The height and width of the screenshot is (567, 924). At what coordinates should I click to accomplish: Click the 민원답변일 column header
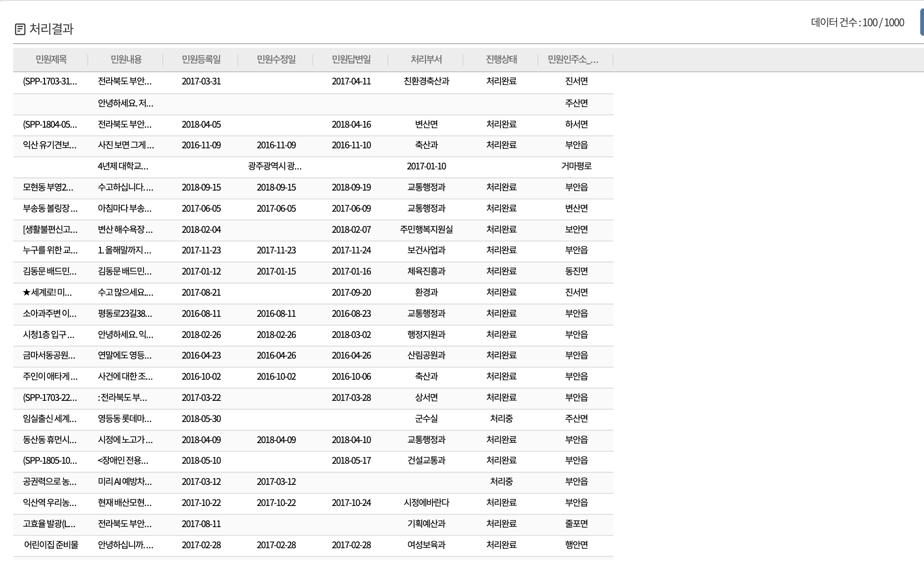click(351, 60)
